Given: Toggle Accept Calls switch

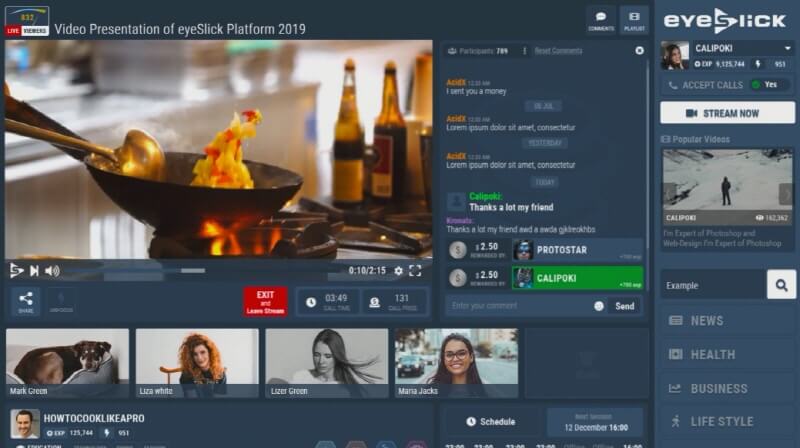Looking at the screenshot, I should 769,85.
